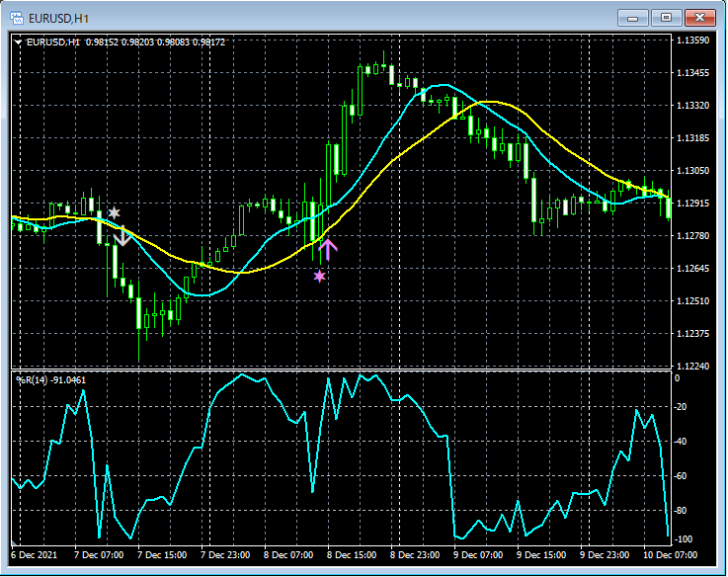Image resolution: width=728 pixels, height=577 pixels.
Task: Click the 1.12645 price scale label
Action: pos(693,269)
